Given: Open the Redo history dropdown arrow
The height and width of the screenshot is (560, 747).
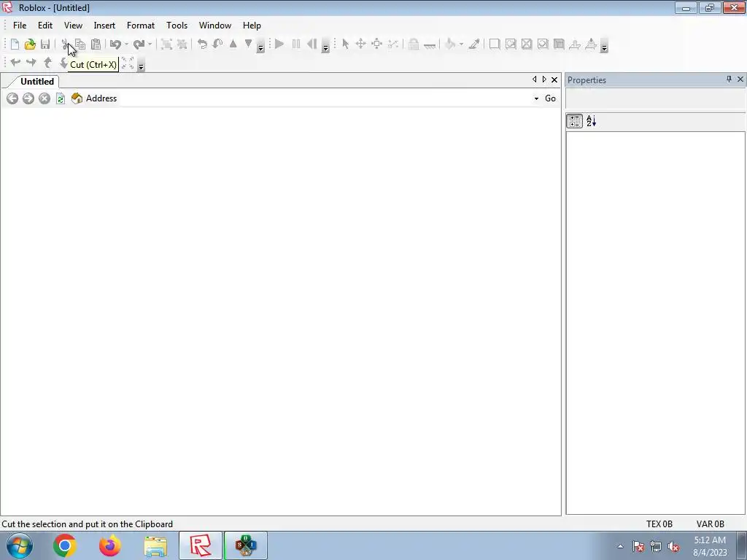Looking at the screenshot, I should (150, 44).
